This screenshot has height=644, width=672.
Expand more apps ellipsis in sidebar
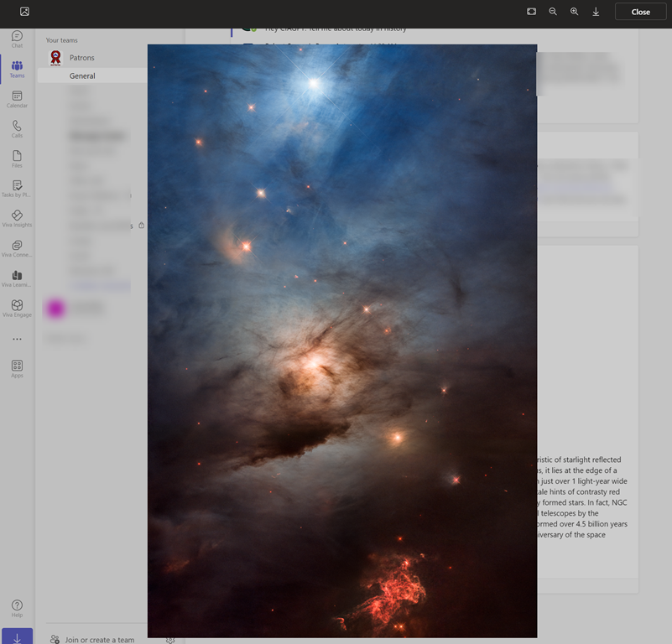point(17,340)
